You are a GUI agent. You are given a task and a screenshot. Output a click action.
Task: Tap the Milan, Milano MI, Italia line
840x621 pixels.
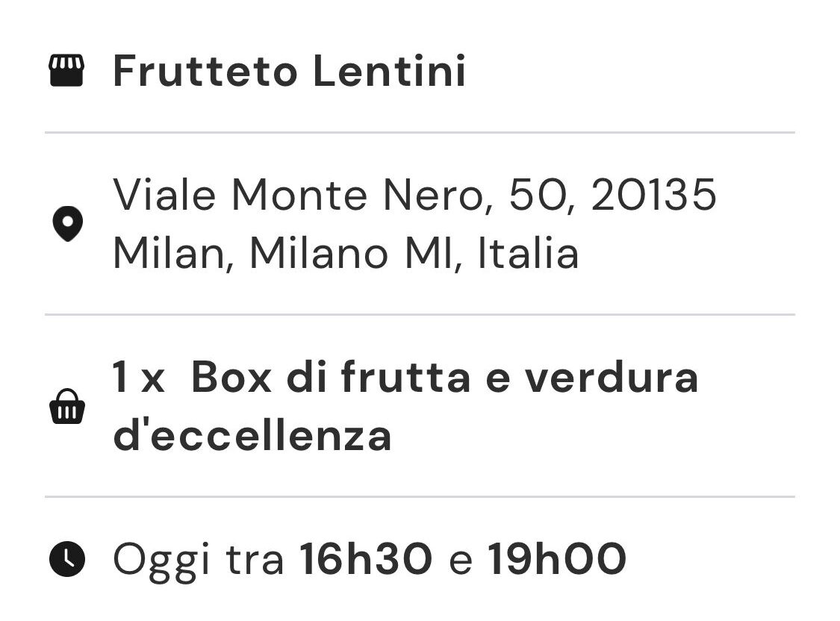tap(346, 253)
